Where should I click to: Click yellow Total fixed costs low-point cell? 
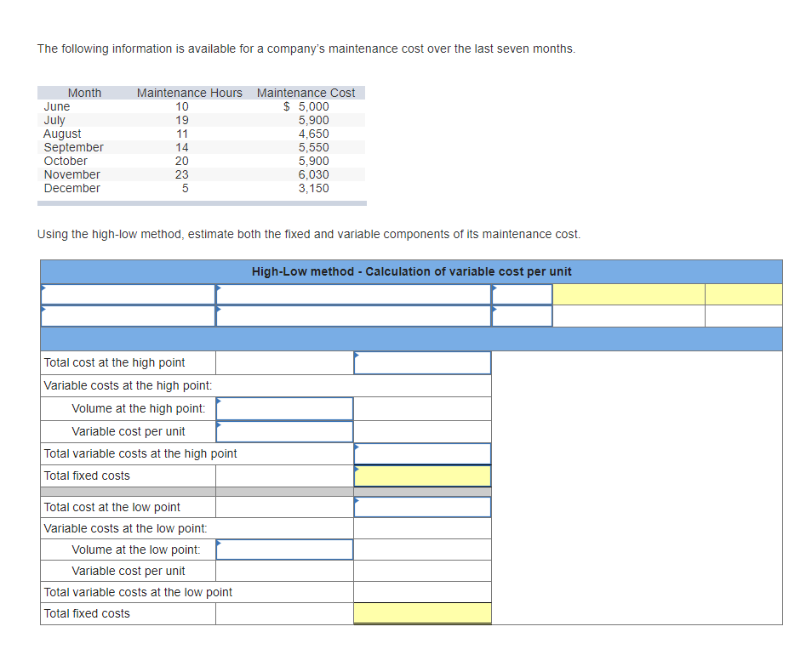422,613
